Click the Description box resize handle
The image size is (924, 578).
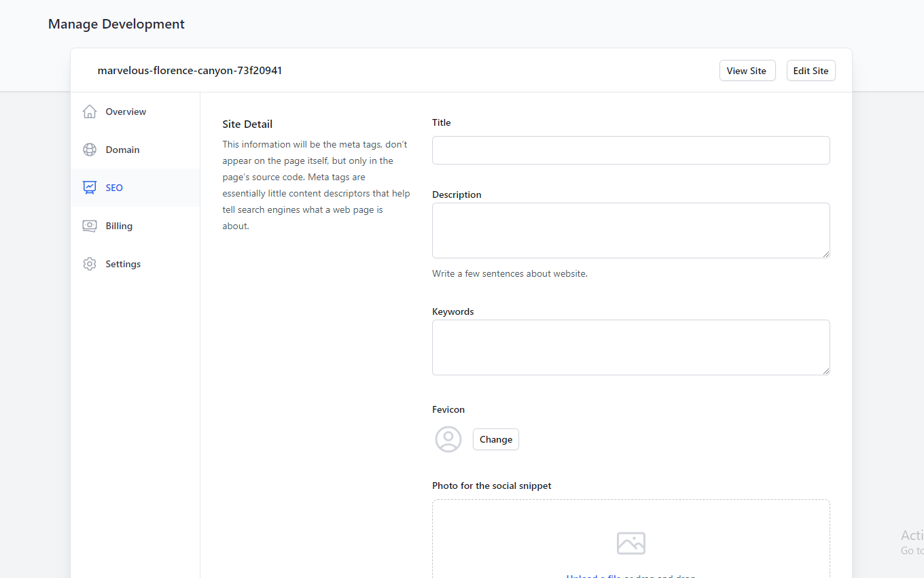(826, 254)
